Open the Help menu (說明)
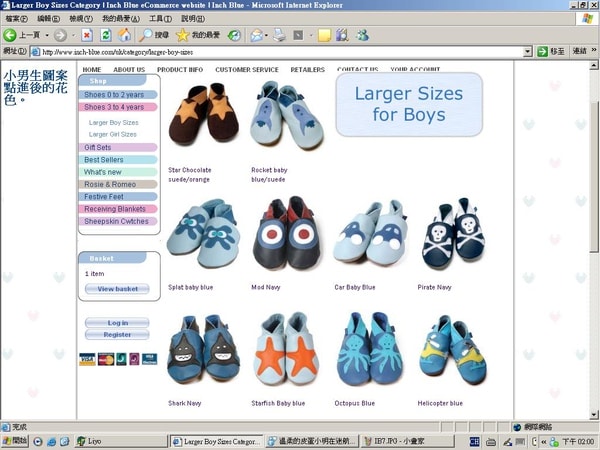This screenshot has height=450, width=600. coord(193,18)
